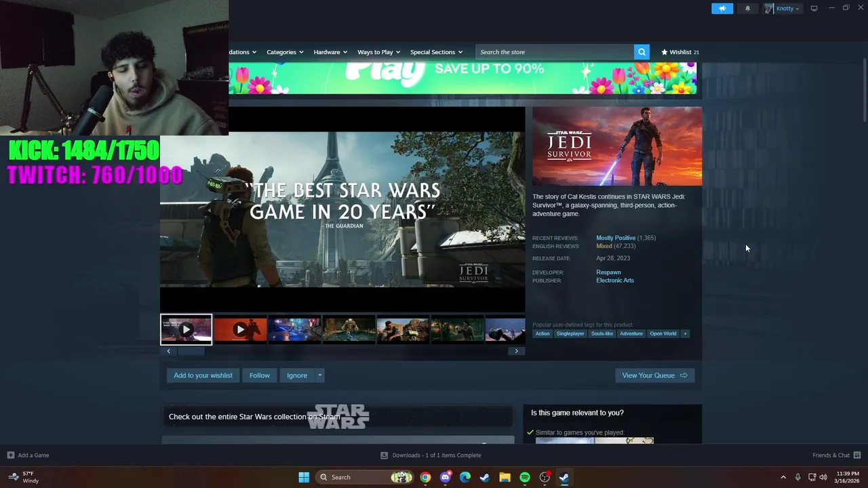Open Discord from taskbar
This screenshot has width=868, height=488.
click(445, 477)
